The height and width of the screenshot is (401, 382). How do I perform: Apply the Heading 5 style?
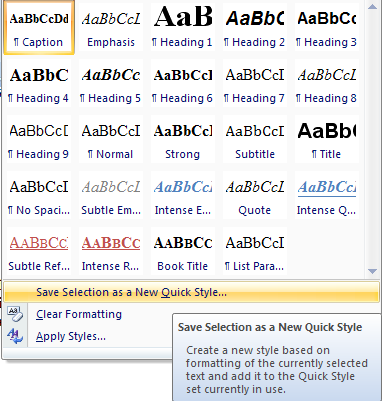click(111, 83)
